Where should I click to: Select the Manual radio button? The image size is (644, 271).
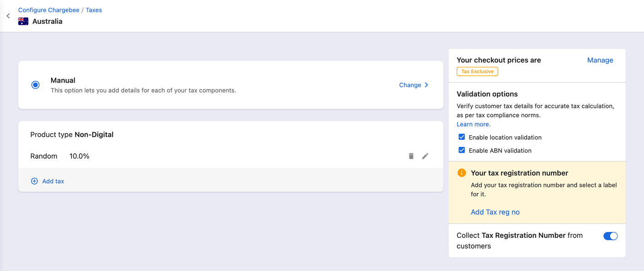coord(35,85)
